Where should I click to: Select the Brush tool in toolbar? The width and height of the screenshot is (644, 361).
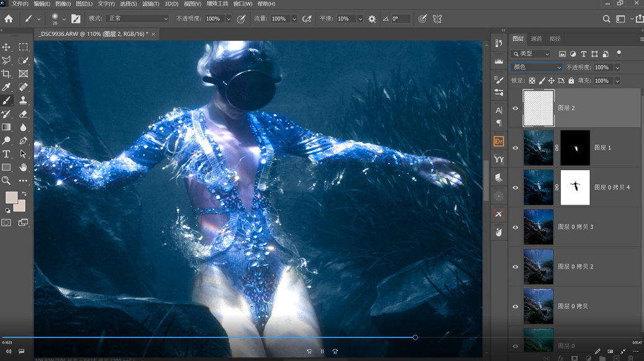(6, 100)
